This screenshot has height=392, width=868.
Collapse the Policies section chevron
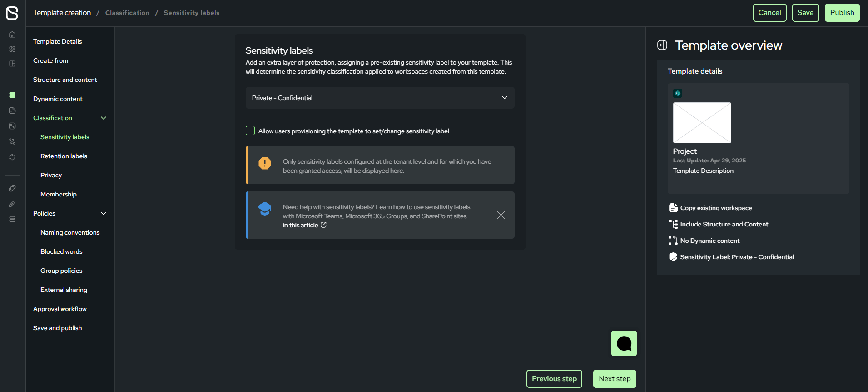[x=104, y=213]
